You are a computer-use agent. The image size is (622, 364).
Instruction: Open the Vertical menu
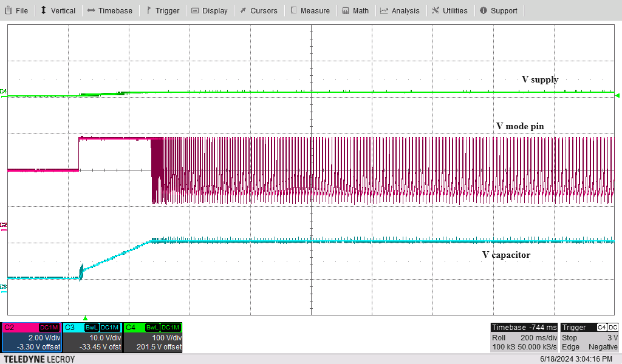tap(58, 10)
